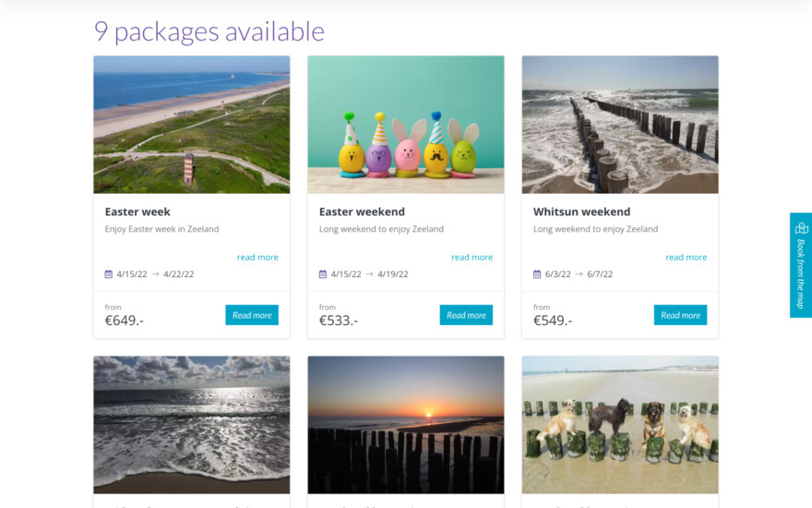
Task: Select the Whitsun weekend package title
Action: [x=581, y=212]
